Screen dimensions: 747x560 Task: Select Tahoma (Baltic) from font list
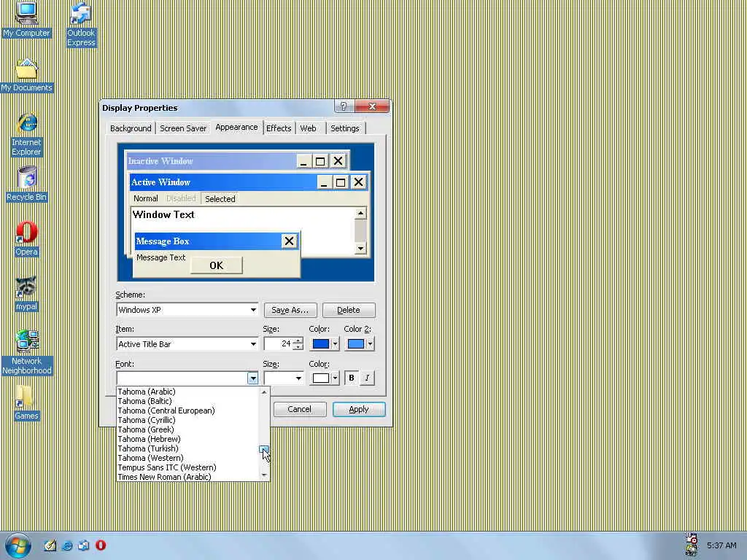pos(188,401)
